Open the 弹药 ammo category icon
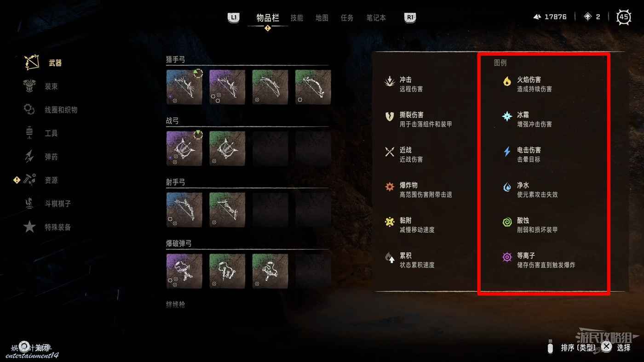 [x=29, y=157]
